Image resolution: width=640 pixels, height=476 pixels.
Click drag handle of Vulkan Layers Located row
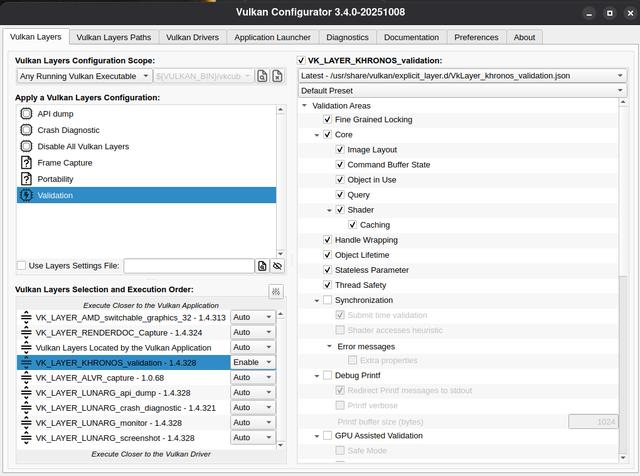point(26,347)
